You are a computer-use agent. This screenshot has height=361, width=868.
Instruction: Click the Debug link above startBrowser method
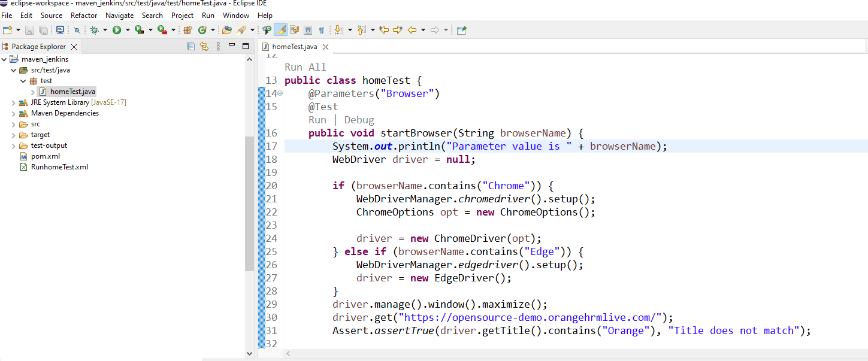point(359,119)
